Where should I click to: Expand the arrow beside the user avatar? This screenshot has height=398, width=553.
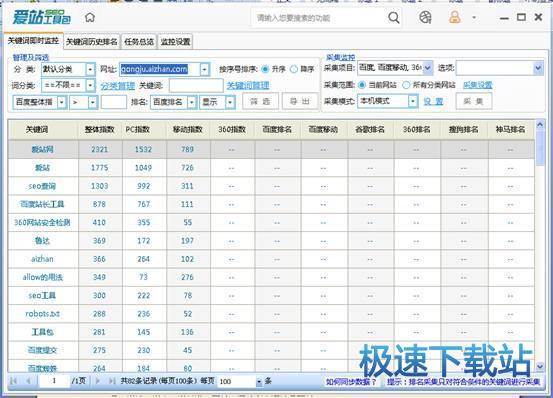[x=474, y=17]
